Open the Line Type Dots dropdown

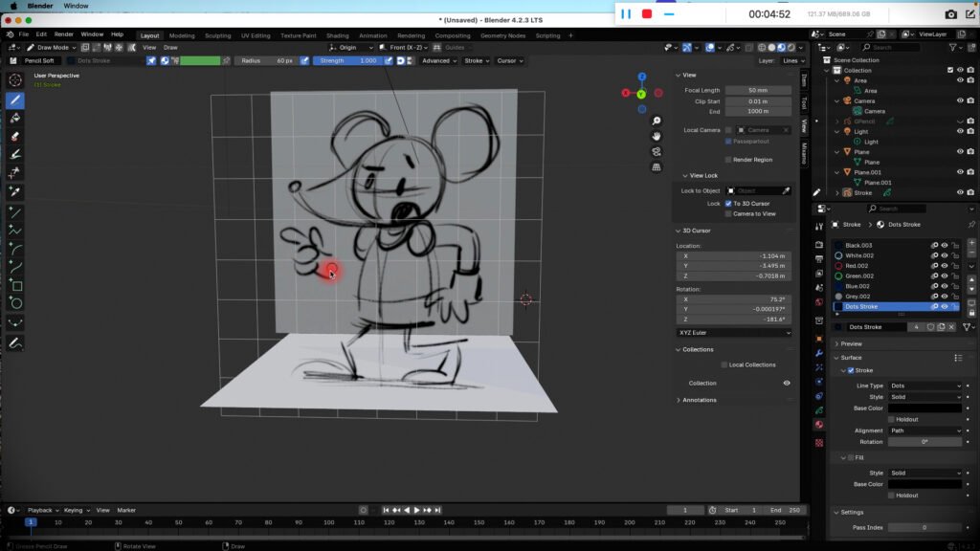[925, 386]
